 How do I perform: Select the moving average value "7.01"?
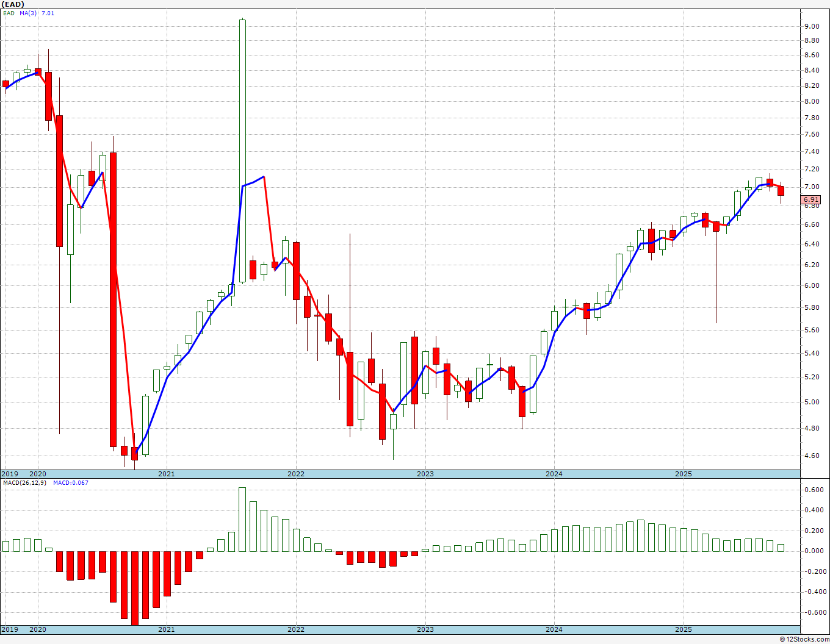coord(48,13)
